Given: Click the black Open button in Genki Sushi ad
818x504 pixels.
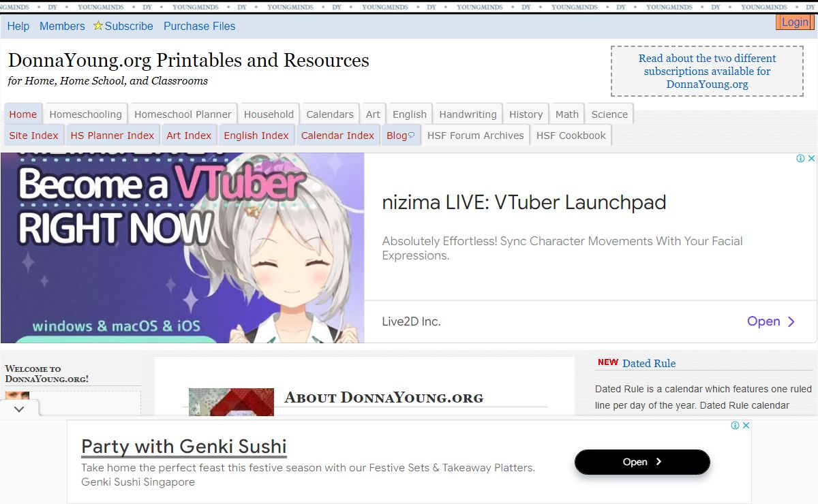Looking at the screenshot, I should coord(642,462).
